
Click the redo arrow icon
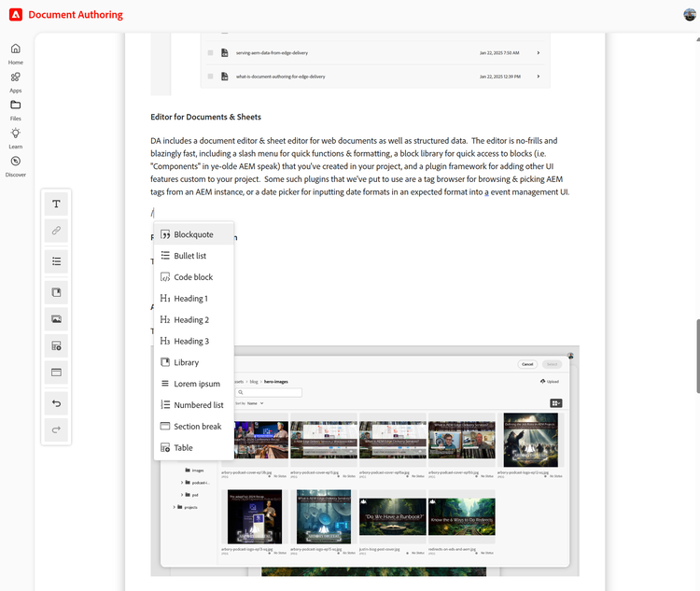[56, 429]
